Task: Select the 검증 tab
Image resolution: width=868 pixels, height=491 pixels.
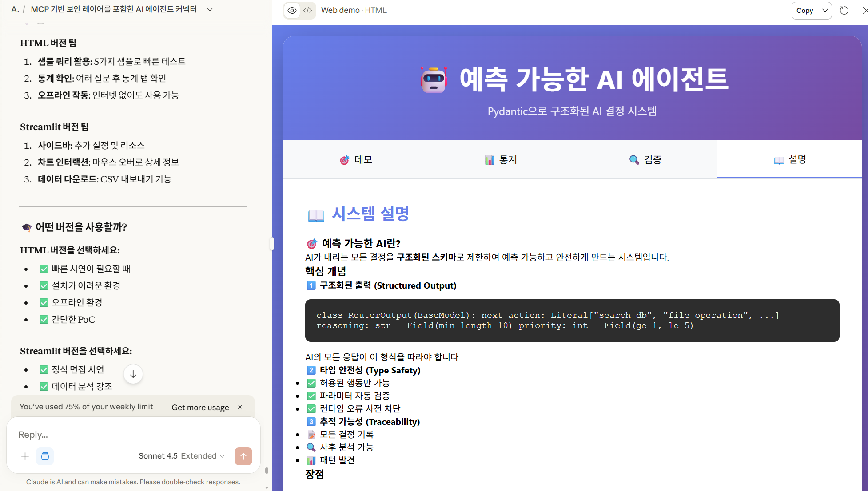Action: coord(645,160)
